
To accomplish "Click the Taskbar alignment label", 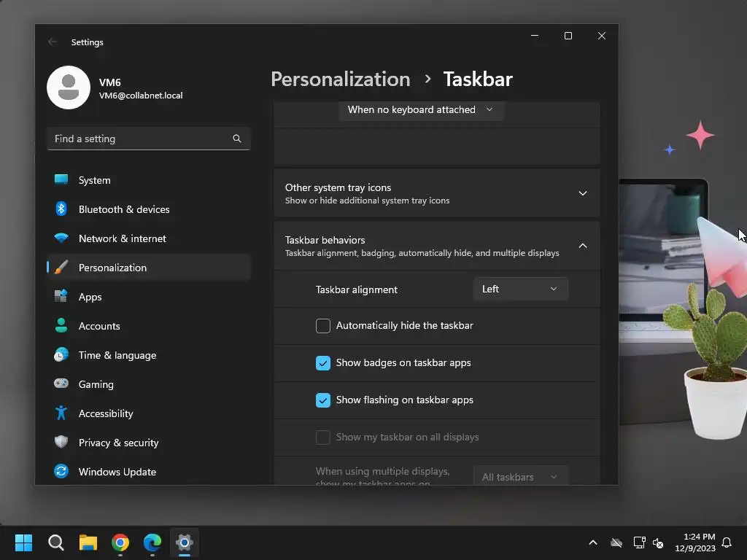I will [356, 289].
